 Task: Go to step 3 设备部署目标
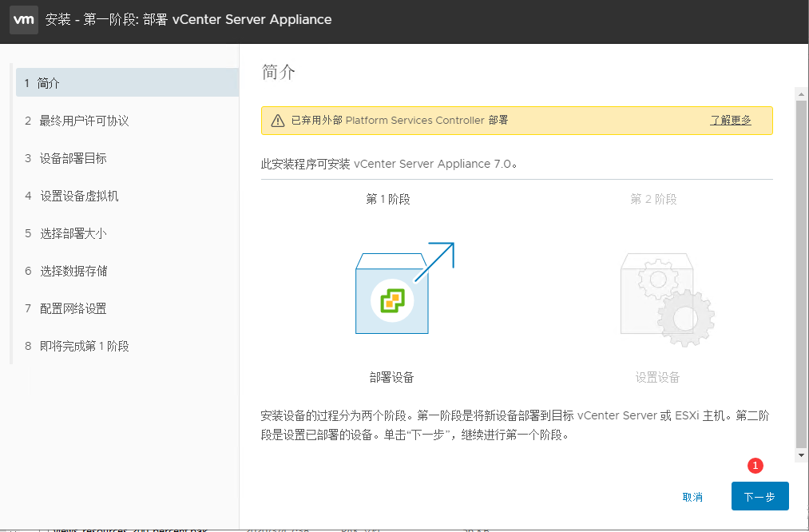tap(73, 158)
